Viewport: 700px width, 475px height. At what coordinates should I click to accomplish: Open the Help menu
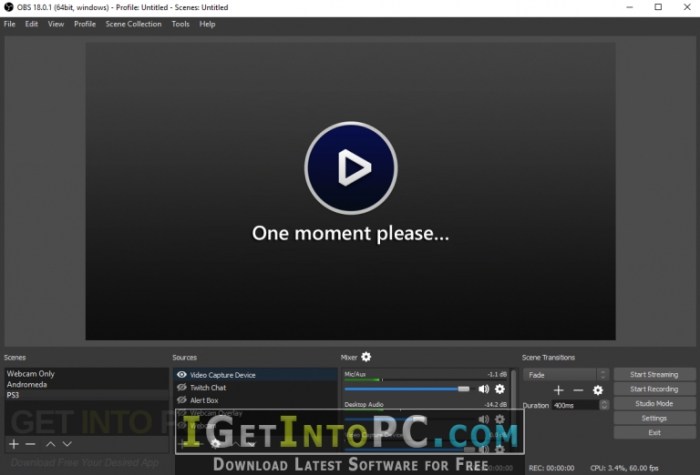pyautogui.click(x=207, y=24)
